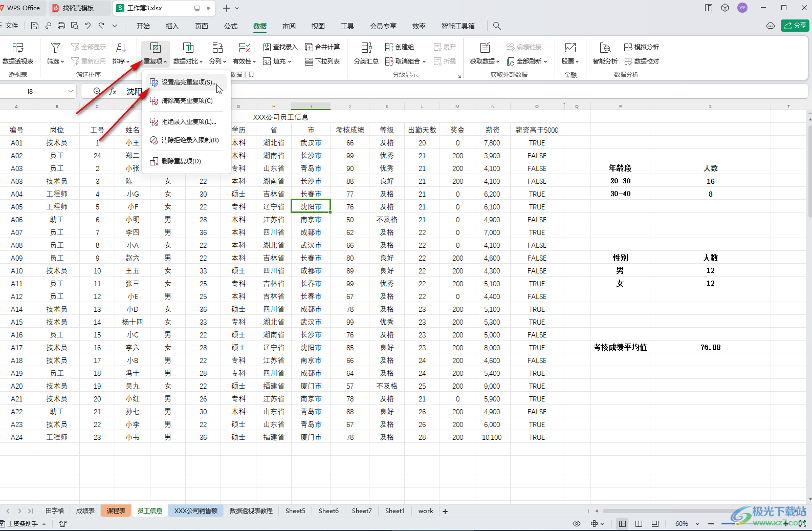Click the Dropdown List (下拉列表) button

point(322,61)
